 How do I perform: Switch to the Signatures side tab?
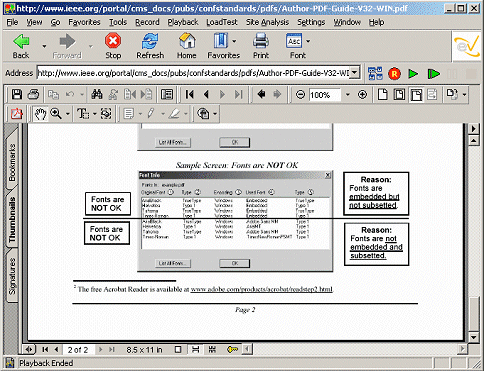click(x=12, y=276)
